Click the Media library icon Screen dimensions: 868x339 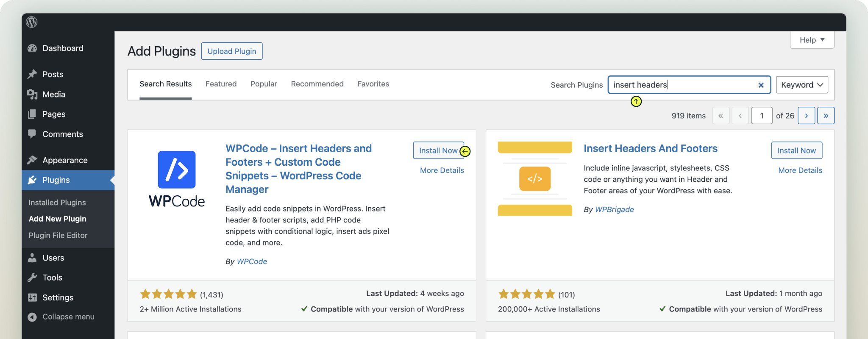point(32,94)
